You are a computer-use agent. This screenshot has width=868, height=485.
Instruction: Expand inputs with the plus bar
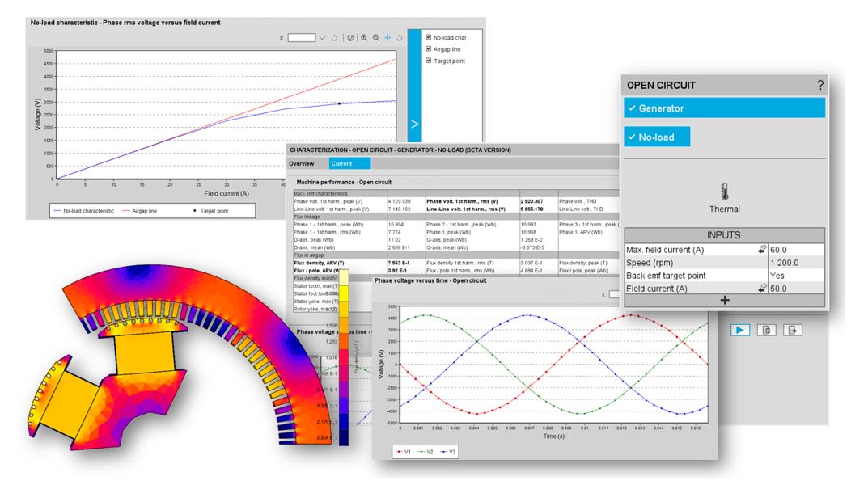(x=724, y=300)
